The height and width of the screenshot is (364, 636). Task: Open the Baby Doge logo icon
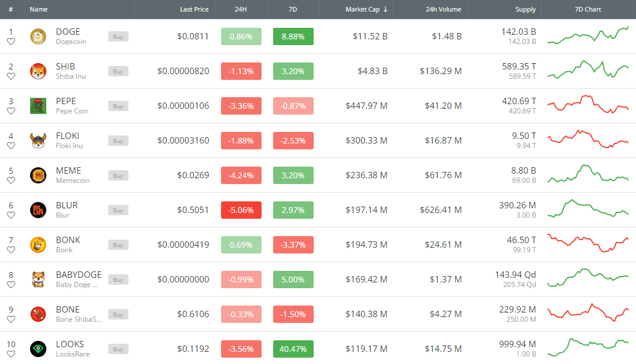tap(38, 280)
